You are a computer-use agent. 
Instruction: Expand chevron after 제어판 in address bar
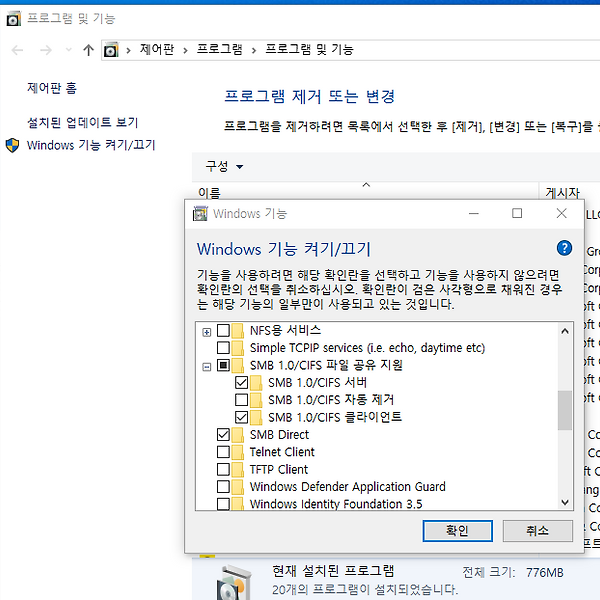pos(185,51)
